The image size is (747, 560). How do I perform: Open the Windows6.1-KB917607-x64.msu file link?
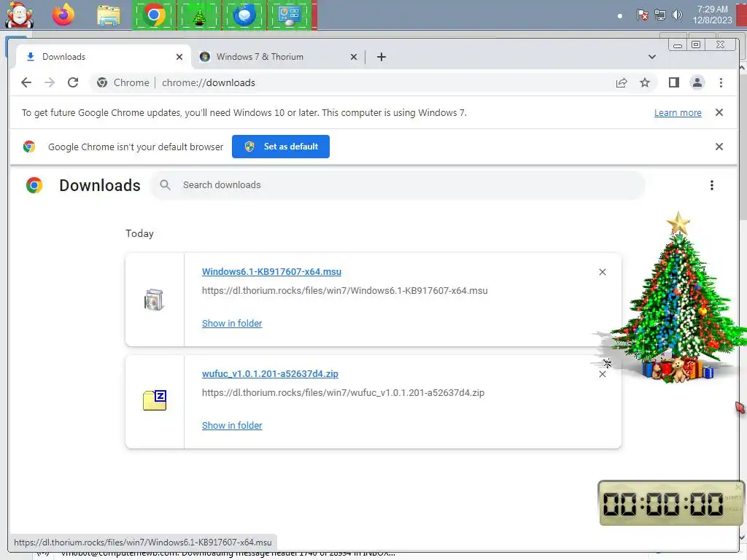click(x=271, y=271)
